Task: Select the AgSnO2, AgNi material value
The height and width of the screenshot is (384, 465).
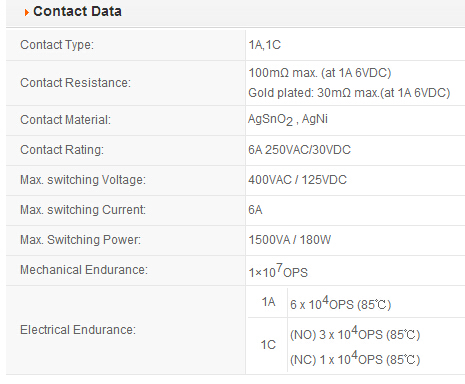Action: click(x=288, y=119)
